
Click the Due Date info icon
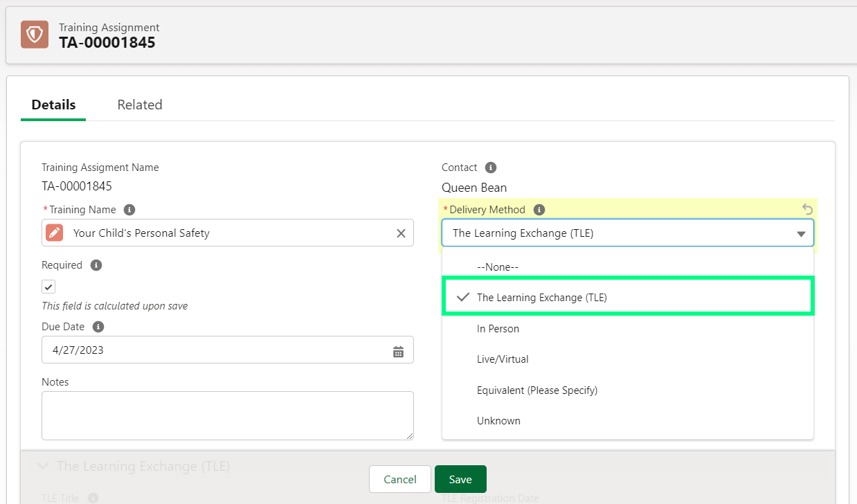pos(98,327)
